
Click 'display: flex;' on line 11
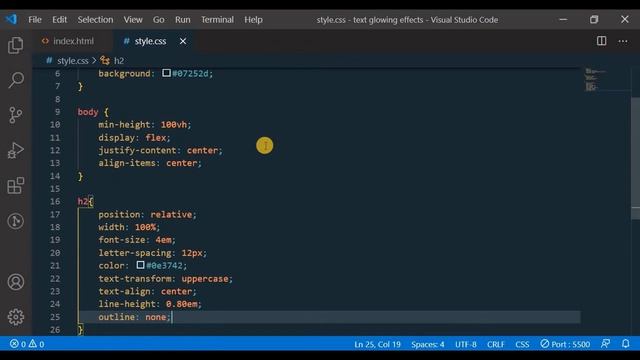[134, 138]
